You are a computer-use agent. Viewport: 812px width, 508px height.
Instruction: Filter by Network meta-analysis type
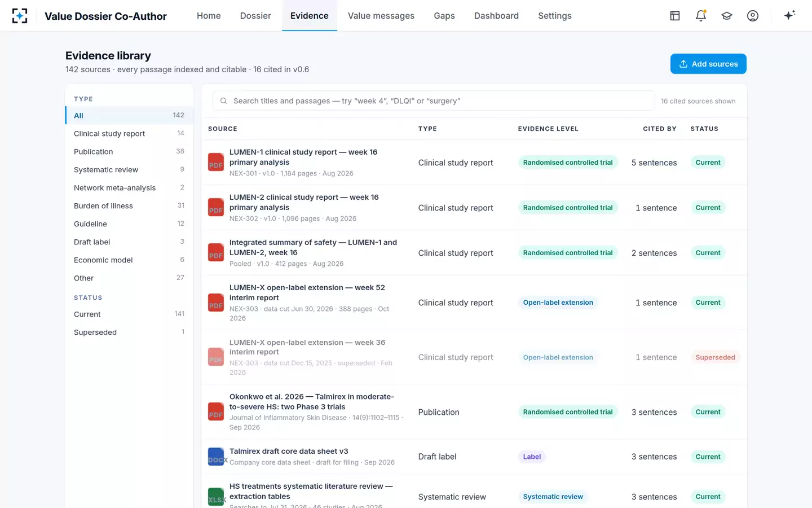(x=129, y=187)
